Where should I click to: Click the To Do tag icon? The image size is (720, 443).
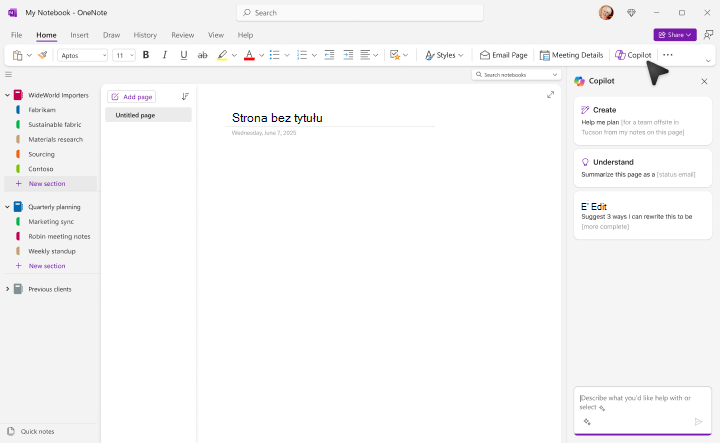coord(394,55)
